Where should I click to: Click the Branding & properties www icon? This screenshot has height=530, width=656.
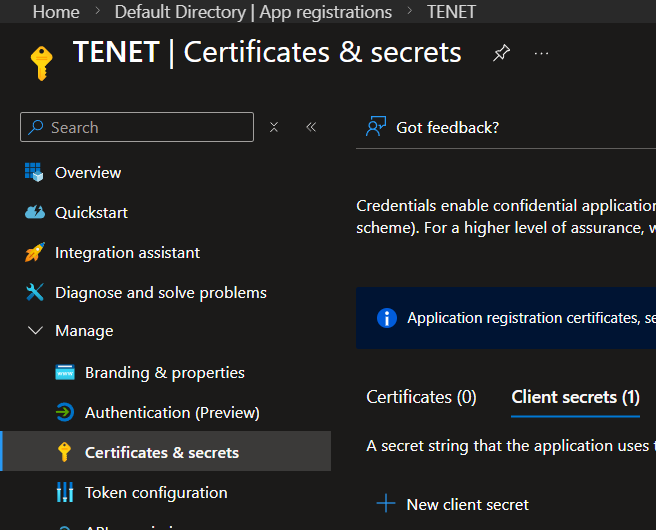pyautogui.click(x=65, y=372)
